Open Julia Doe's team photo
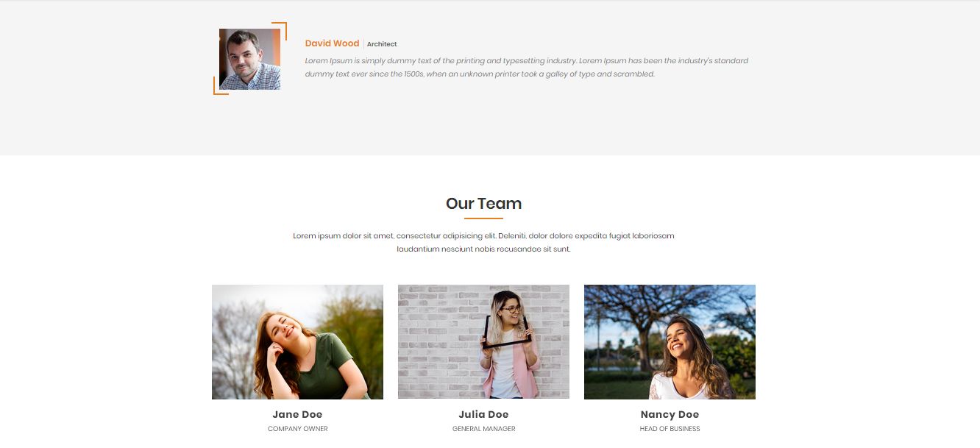 click(483, 342)
